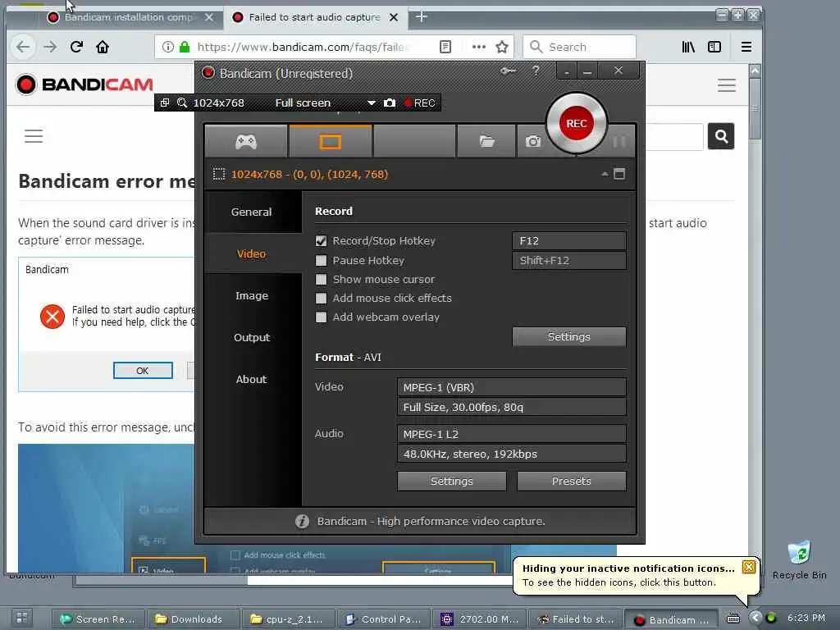Image resolution: width=840 pixels, height=630 pixels.
Task: Enable the Pause Hotkey checkbox
Action: [x=321, y=260]
